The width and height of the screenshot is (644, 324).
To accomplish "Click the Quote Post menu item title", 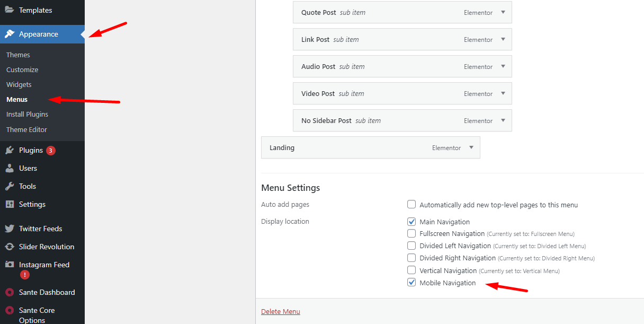I will coord(319,12).
